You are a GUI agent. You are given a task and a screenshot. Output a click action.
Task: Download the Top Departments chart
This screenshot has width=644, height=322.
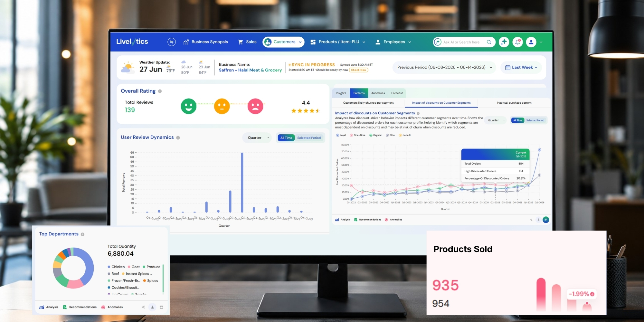[x=152, y=307]
